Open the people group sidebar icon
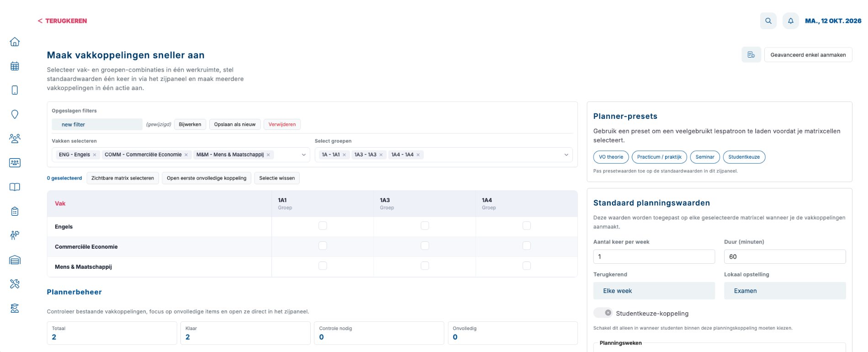868x352 pixels. 15,139
